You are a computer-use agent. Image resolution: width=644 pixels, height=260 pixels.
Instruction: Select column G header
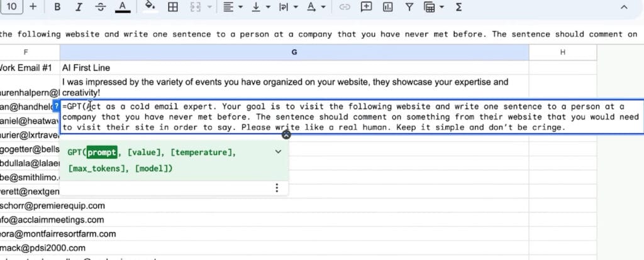[x=294, y=52]
